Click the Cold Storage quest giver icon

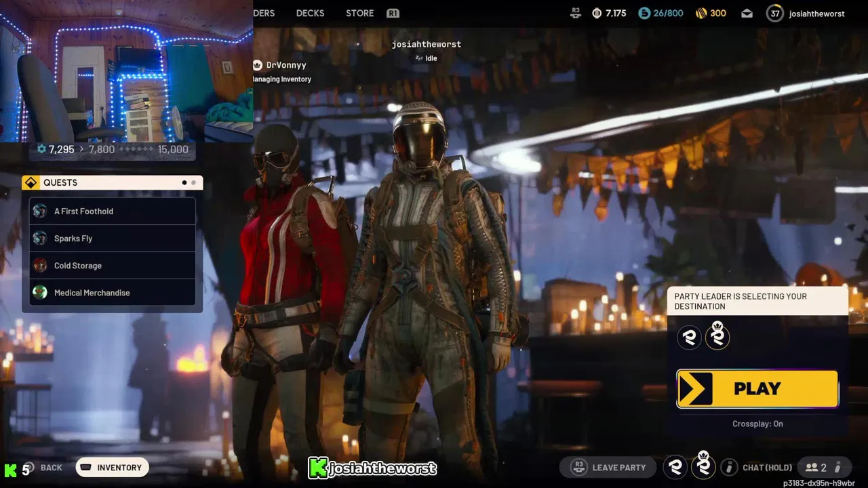40,265
